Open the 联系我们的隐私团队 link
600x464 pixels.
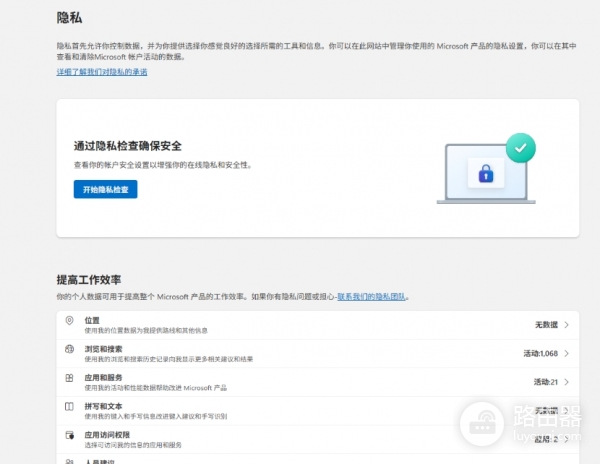371,296
